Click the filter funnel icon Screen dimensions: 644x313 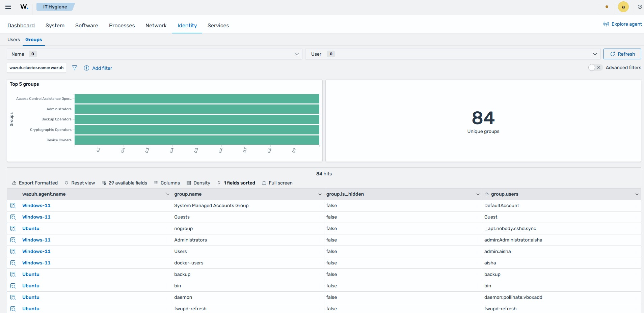(x=75, y=68)
